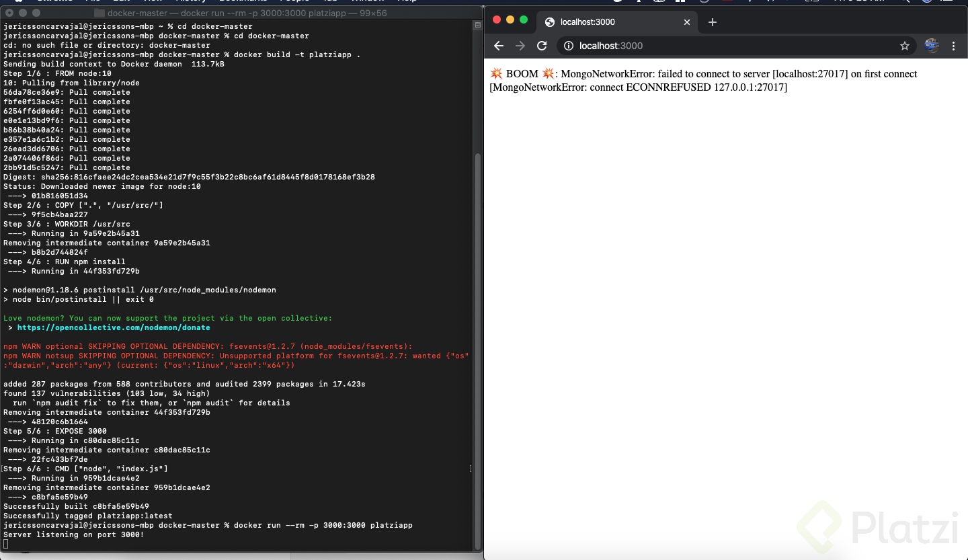Viewport: 968px width, 560px height.
Task: Click the 'docker build -t platziapp .' command
Action: click(x=297, y=54)
